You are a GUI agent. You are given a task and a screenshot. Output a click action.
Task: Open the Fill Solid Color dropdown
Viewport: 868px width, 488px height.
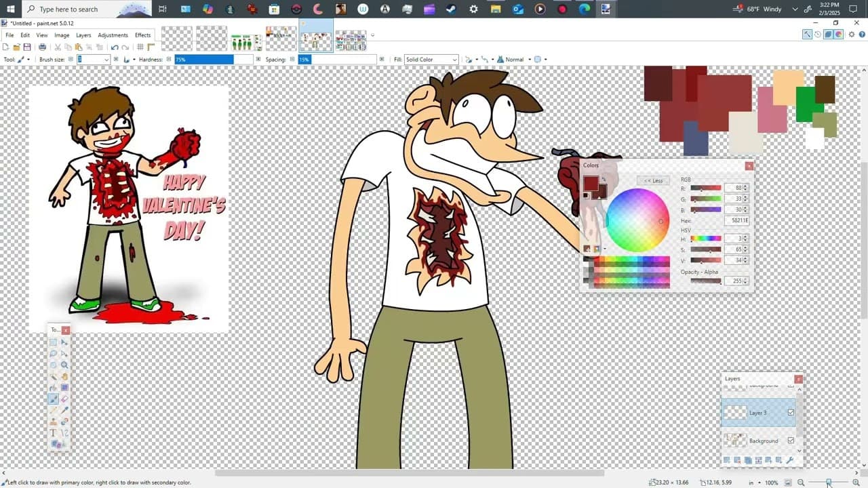coord(431,60)
